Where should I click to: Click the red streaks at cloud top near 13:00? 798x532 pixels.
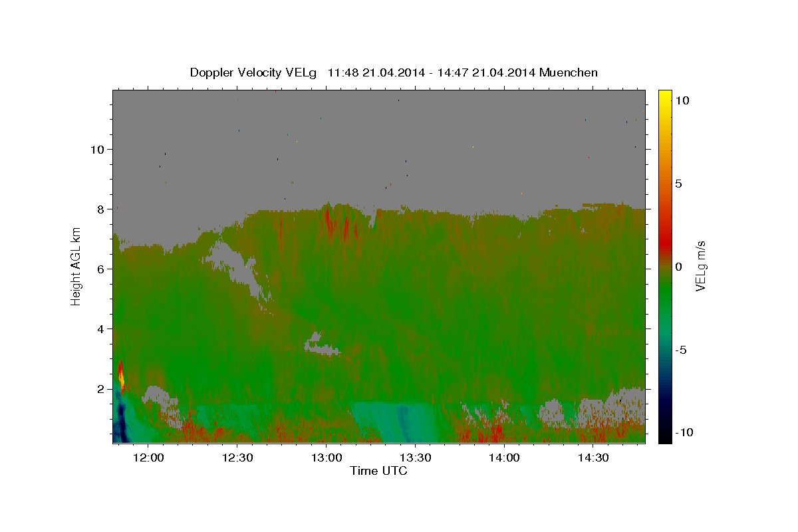(x=342, y=225)
